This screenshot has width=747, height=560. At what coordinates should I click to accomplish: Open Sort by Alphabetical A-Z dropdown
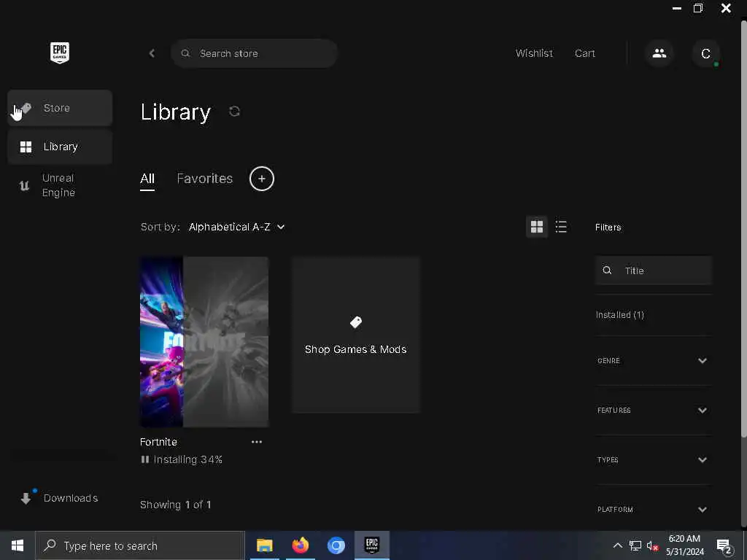237,227
